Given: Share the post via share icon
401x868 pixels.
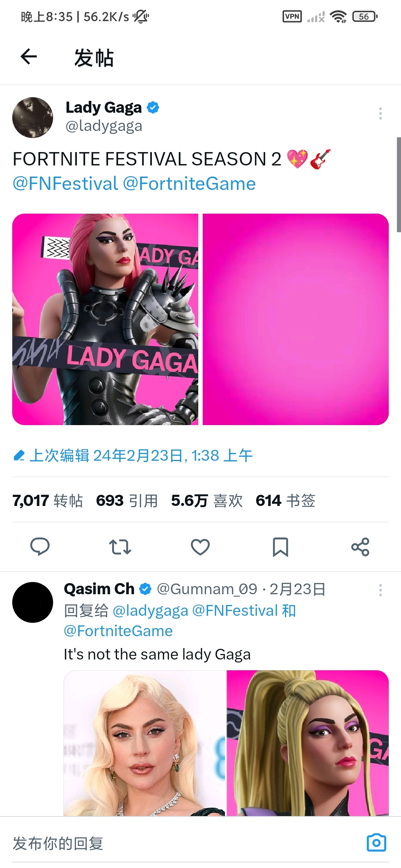Looking at the screenshot, I should coord(360,547).
